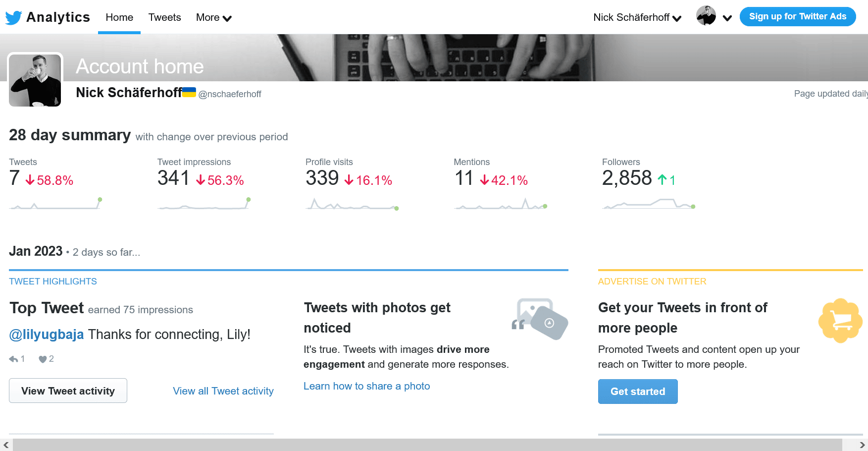Screen dimensions: 868x451
Task: Switch to the Home tab
Action: (119, 18)
